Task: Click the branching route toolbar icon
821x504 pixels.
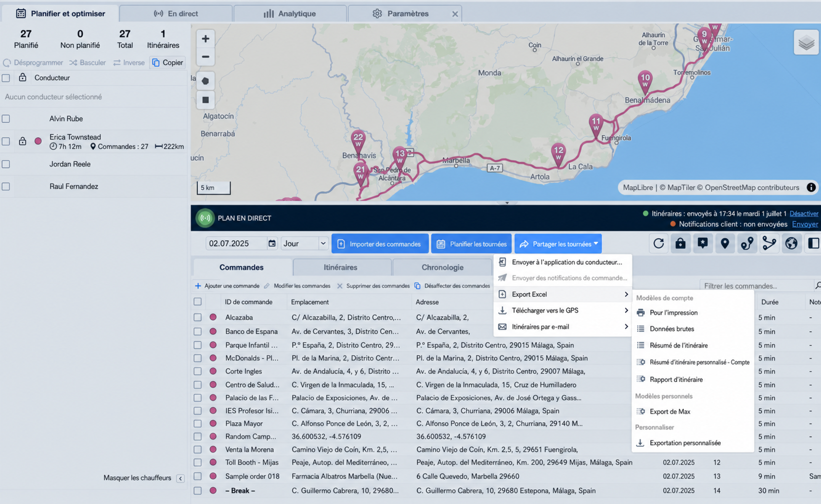Action: pos(769,244)
